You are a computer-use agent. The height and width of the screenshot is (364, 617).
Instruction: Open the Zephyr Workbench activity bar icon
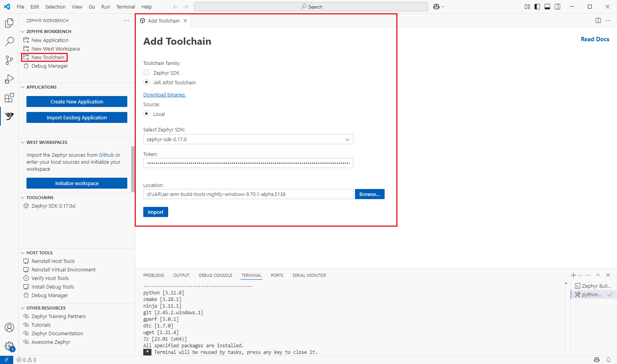[x=9, y=116]
